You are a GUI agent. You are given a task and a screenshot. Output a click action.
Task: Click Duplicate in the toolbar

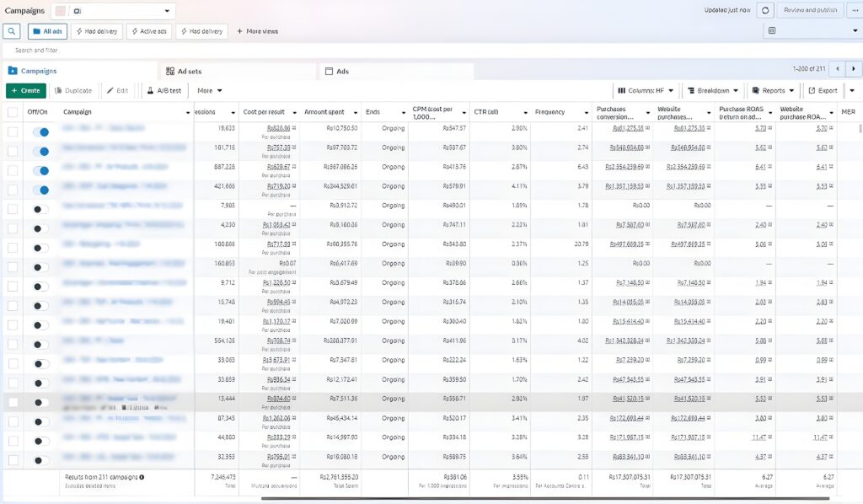point(73,91)
